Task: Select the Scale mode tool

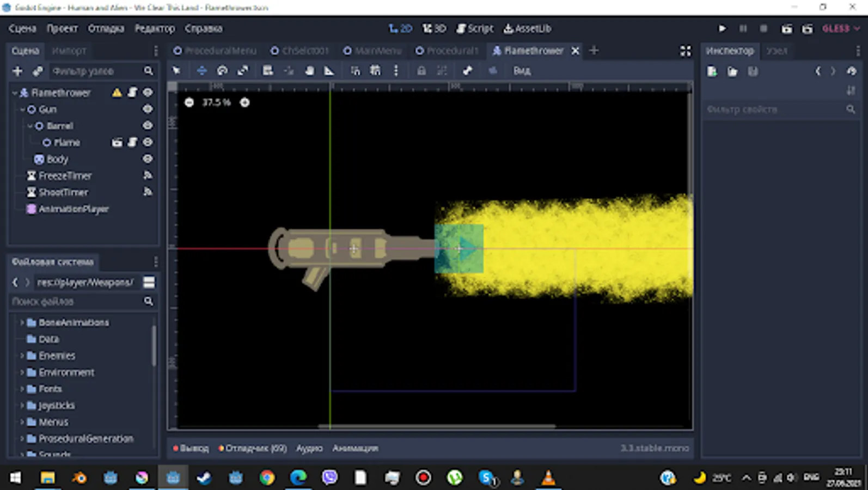Action: click(x=243, y=71)
